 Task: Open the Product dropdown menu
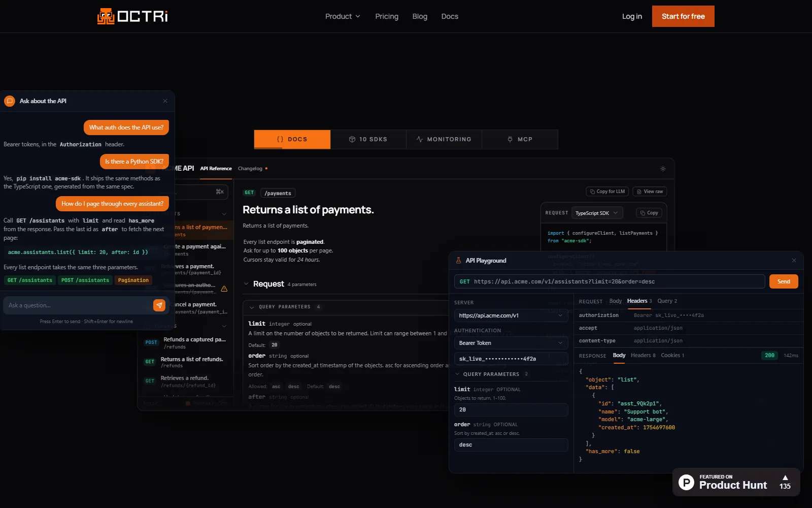[343, 16]
